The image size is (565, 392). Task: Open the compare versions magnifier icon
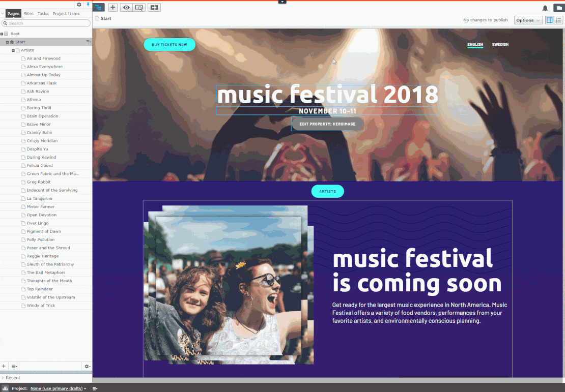pyautogui.click(x=138, y=7)
